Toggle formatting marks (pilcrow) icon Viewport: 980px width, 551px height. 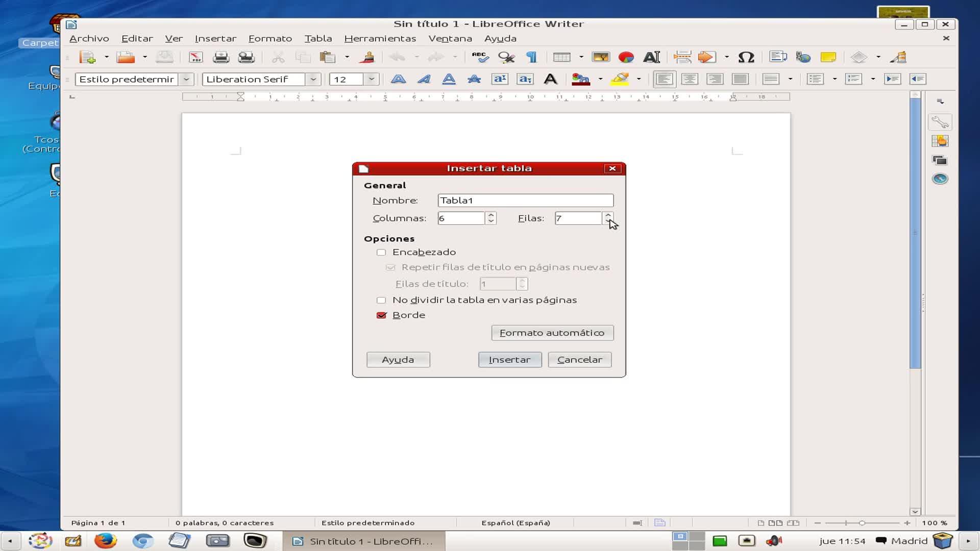click(x=532, y=57)
